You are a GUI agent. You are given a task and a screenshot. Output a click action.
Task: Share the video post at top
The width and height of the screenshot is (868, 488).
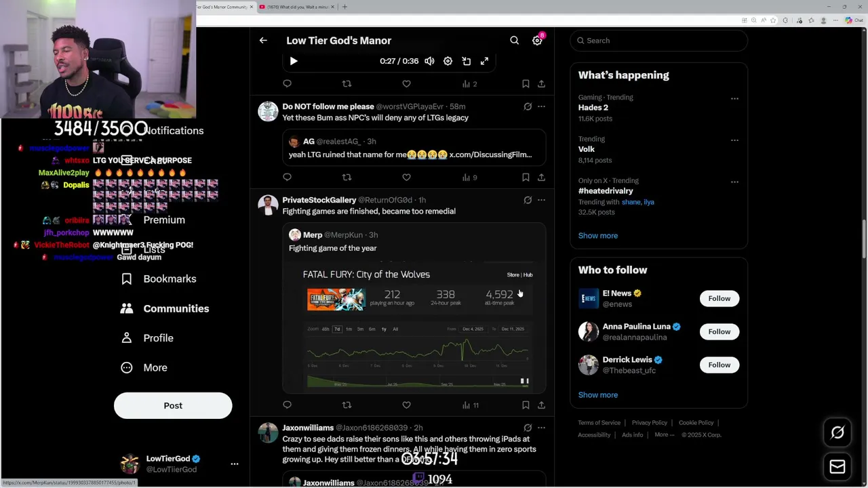[541, 84]
